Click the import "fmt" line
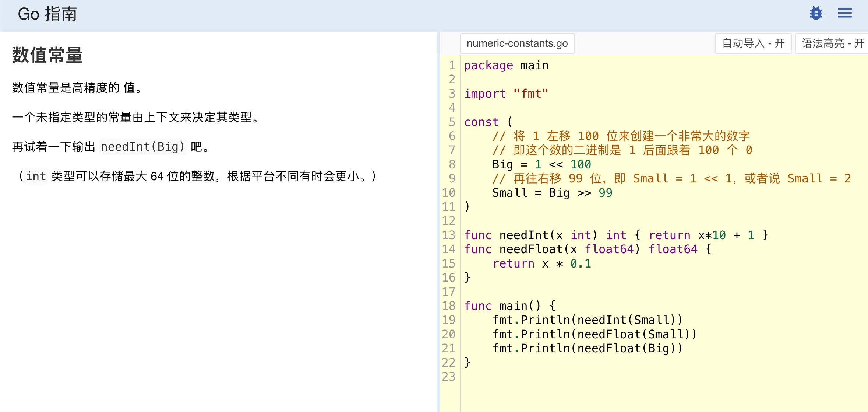This screenshot has width=868, height=412. pyautogui.click(x=506, y=94)
